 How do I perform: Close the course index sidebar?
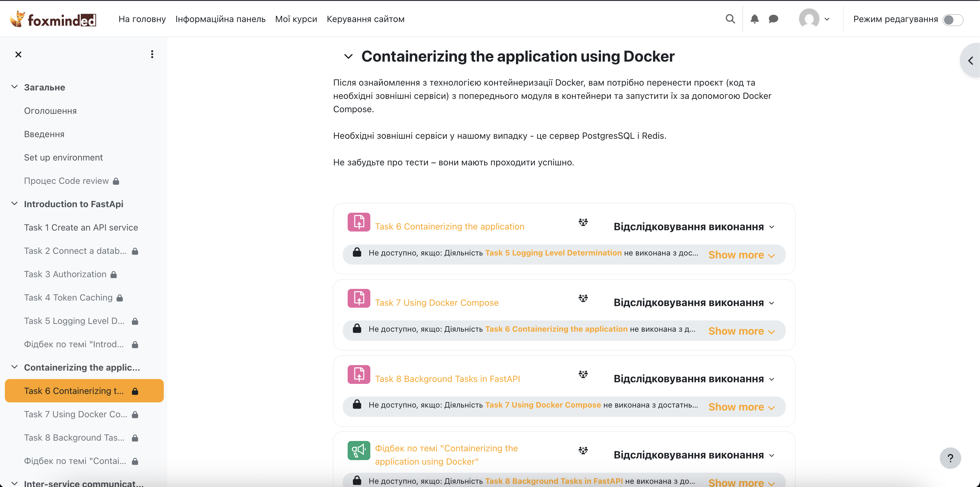click(x=18, y=54)
